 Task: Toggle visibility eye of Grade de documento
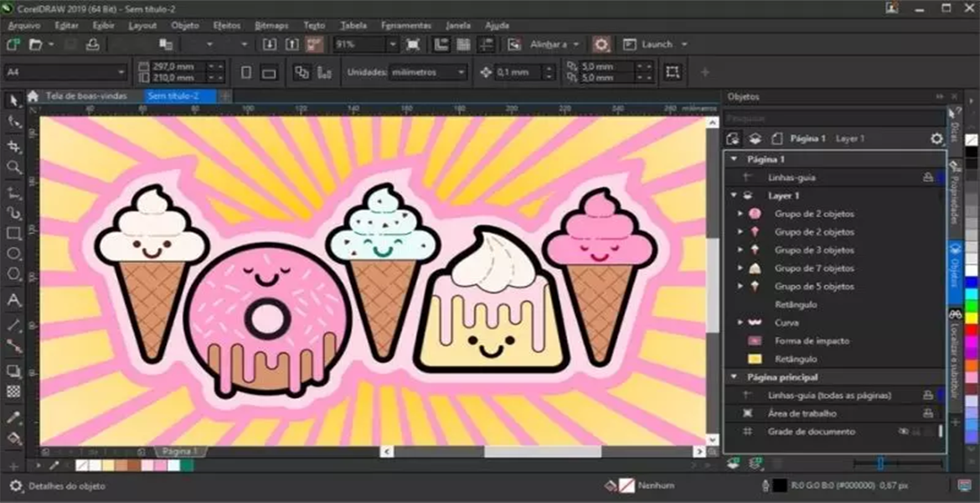point(903,432)
